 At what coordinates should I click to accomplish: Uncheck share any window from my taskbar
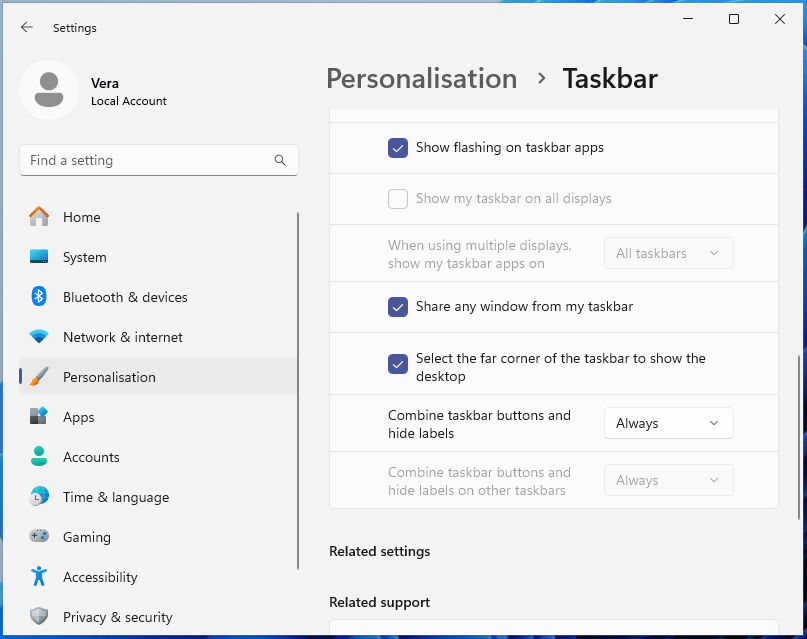click(x=398, y=307)
